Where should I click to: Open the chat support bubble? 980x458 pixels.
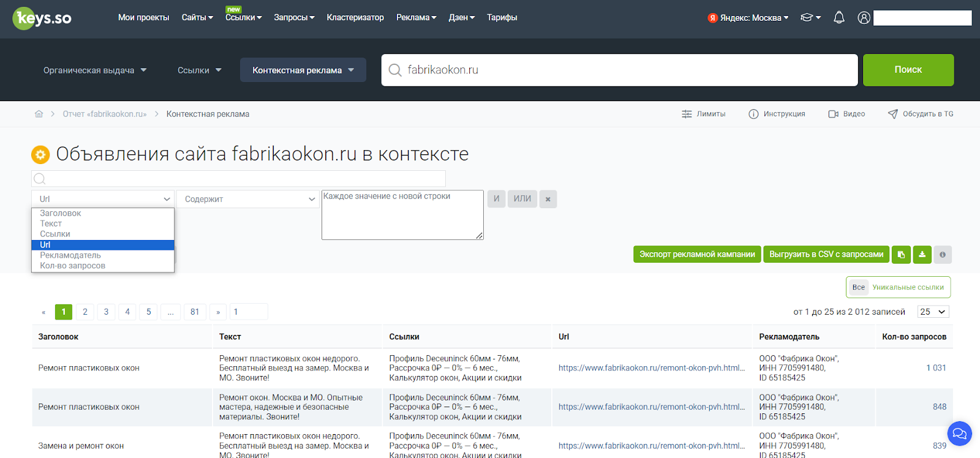(960, 434)
